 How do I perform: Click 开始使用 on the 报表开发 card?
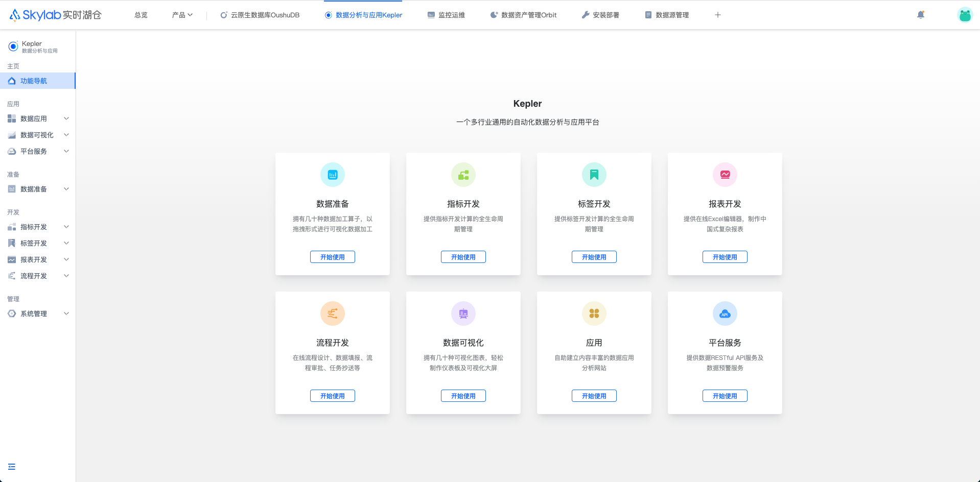725,257
